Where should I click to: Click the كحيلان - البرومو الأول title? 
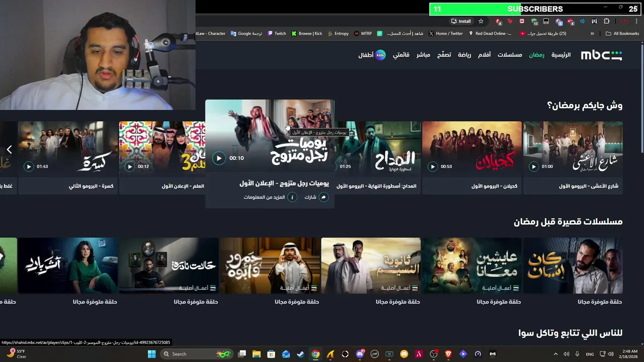[494, 186]
